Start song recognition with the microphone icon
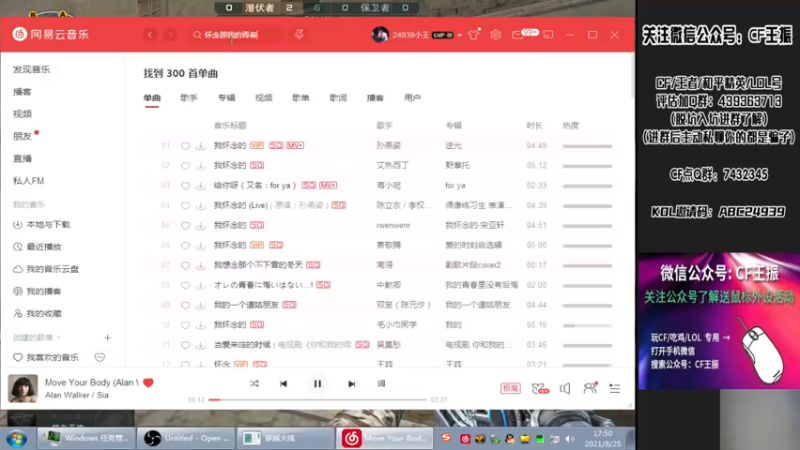This screenshot has width=800, height=450. point(299,34)
